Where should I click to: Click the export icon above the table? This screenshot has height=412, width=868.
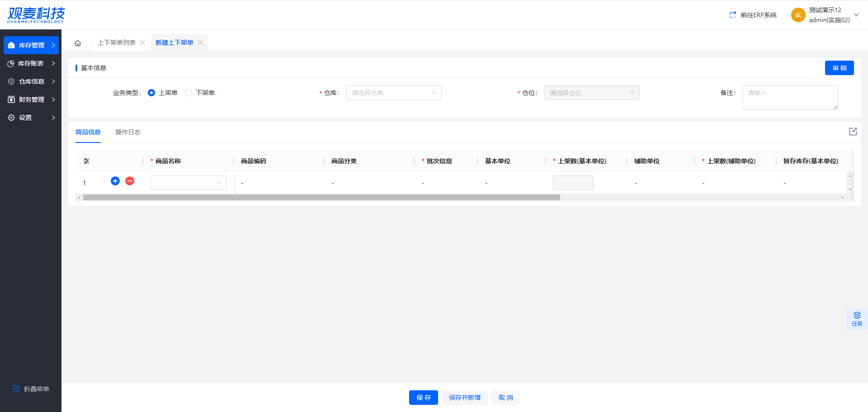853,132
